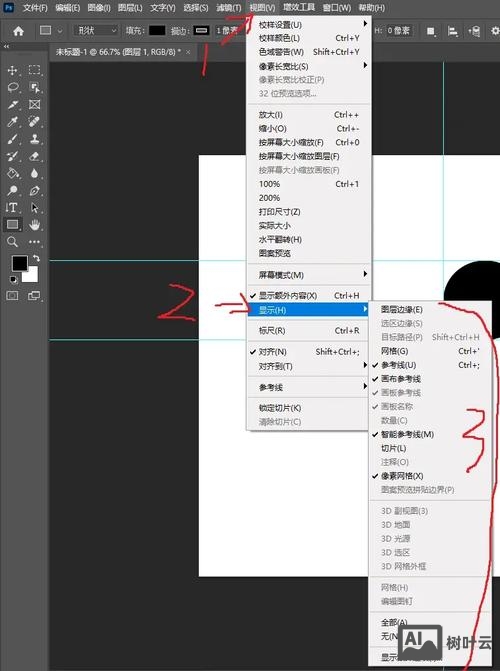The height and width of the screenshot is (671, 500).
Task: Enable 切片(L) slices display
Action: (430, 448)
